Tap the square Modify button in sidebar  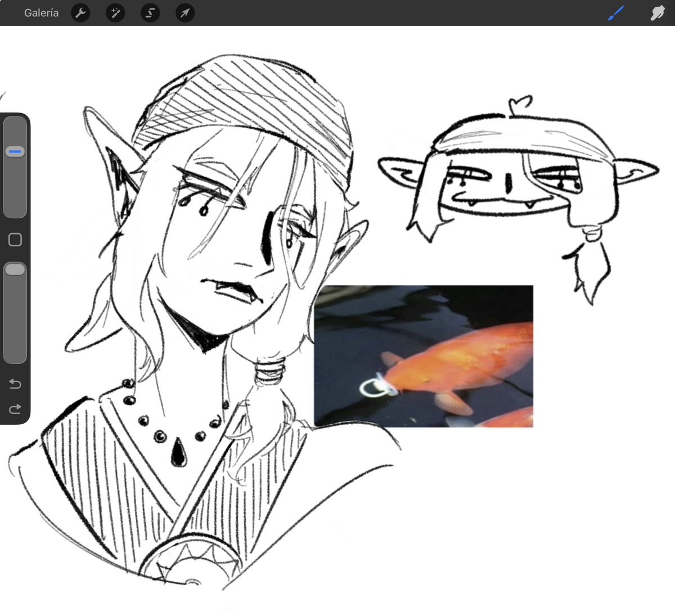15,240
